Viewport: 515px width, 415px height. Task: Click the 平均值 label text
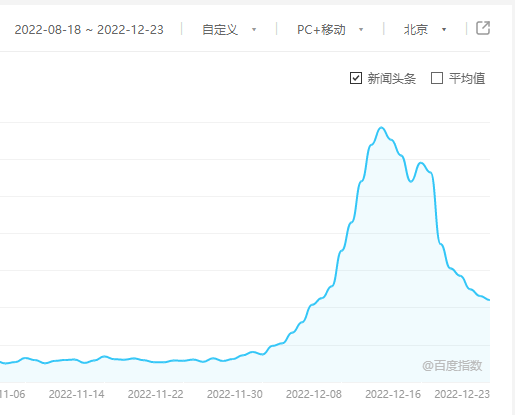[467, 79]
